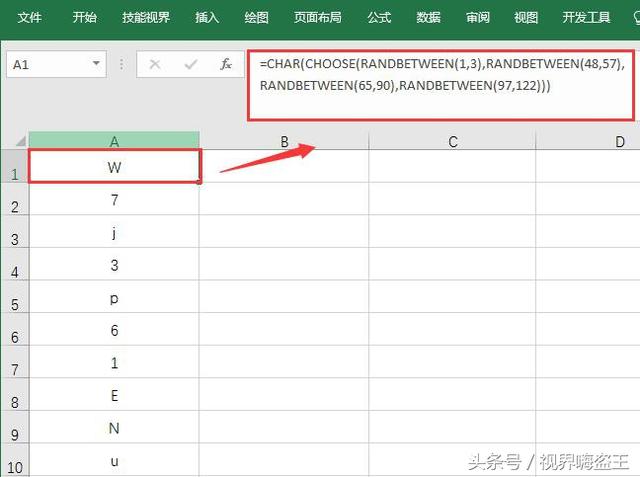
Task: Switch to the 插入 ribbon tab
Action: pyautogui.click(x=207, y=17)
